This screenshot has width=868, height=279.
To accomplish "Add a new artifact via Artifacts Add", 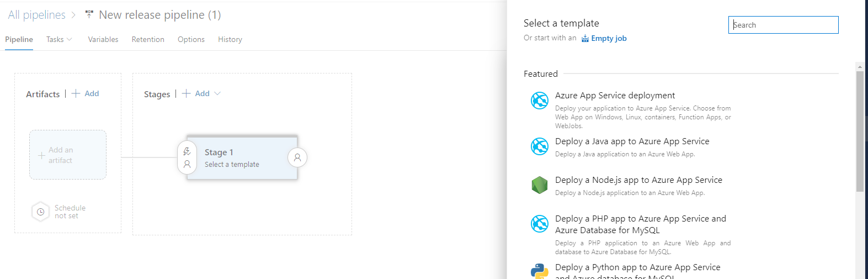I will 86,93.
